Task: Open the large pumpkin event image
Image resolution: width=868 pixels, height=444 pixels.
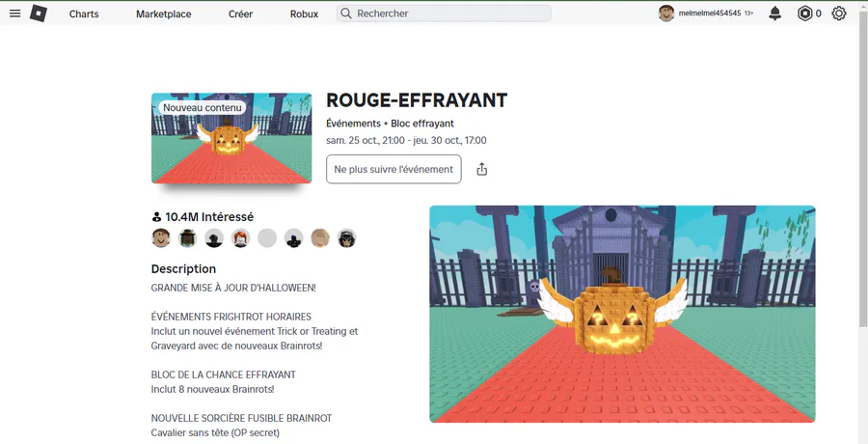Action: click(622, 314)
